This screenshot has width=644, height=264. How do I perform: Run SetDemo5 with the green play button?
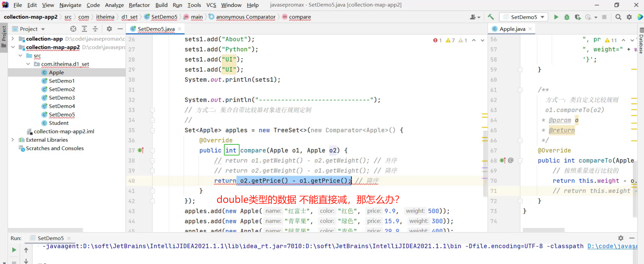pos(556,17)
